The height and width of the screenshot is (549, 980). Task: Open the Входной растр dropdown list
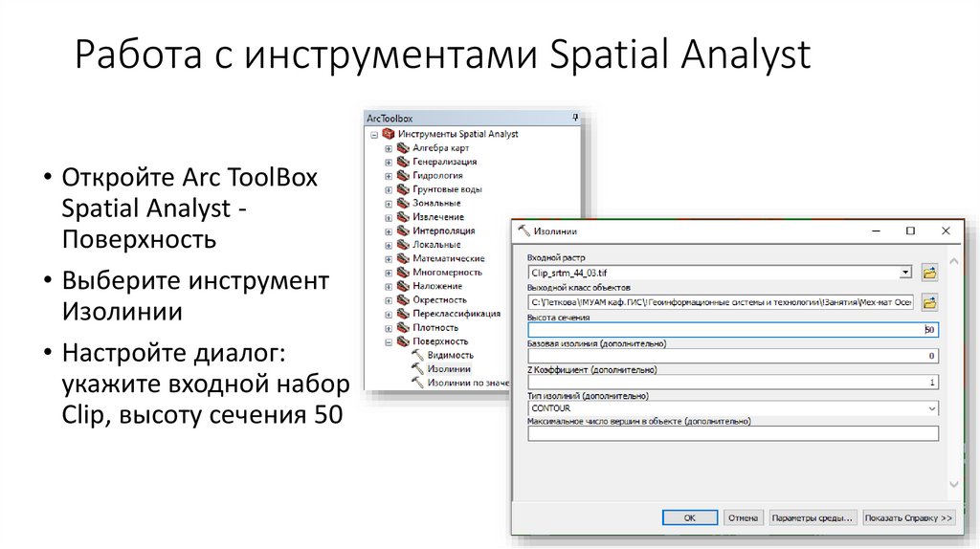905,273
